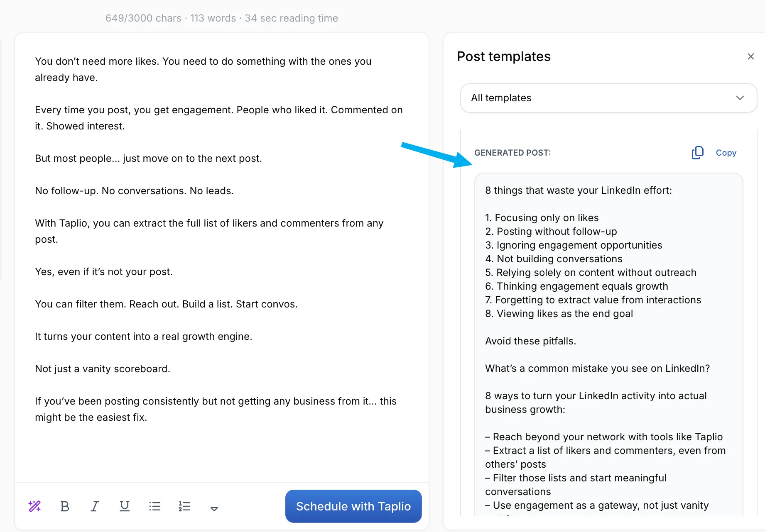This screenshot has width=765, height=532.
Task: Open more formatting options caret
Action: [x=214, y=509]
